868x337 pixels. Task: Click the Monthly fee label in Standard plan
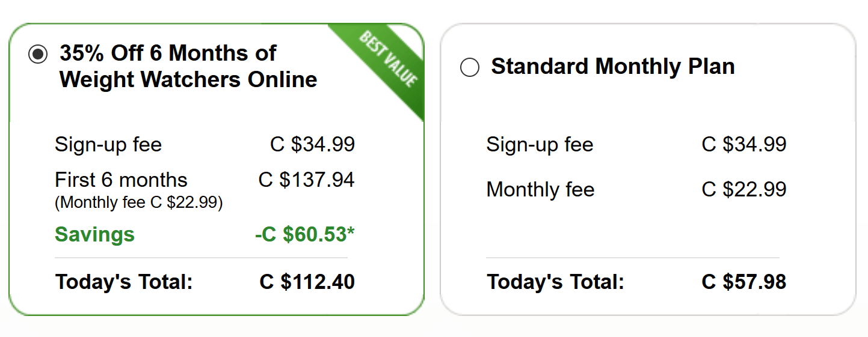tap(540, 190)
